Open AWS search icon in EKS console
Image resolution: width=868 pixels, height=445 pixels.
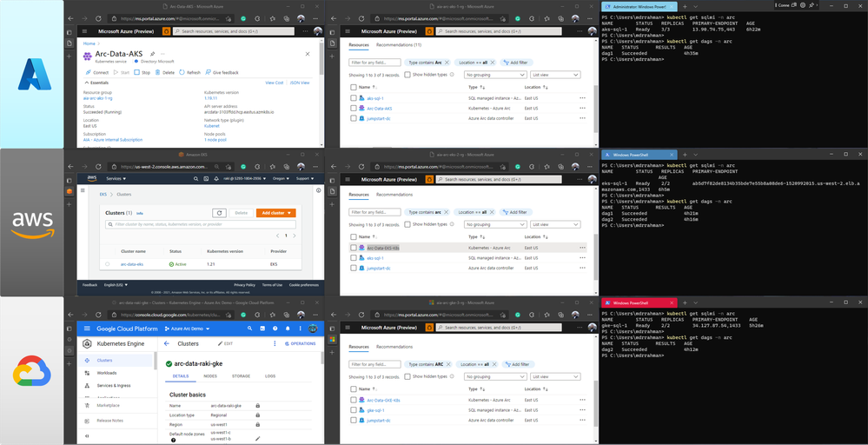tap(196, 179)
